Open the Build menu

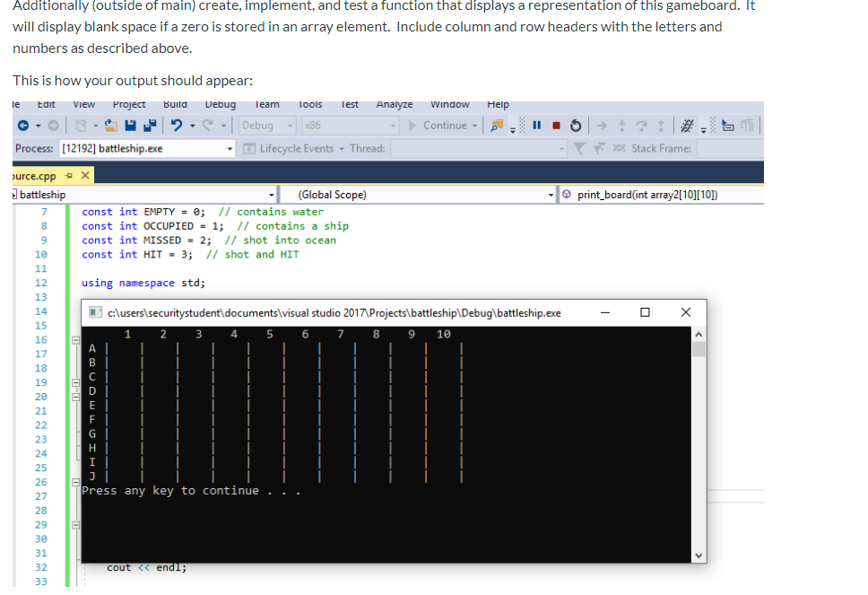[175, 105]
